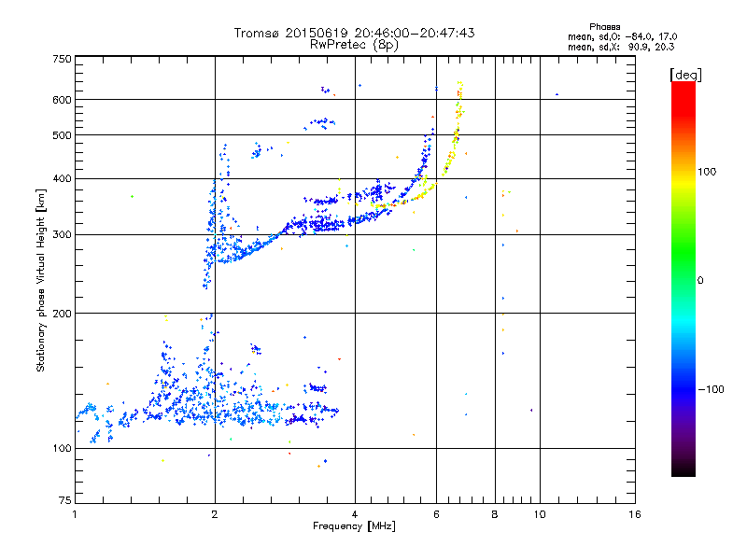The image size is (747, 560).
Task: Click y-axis tick label '500'
Action: point(62,135)
